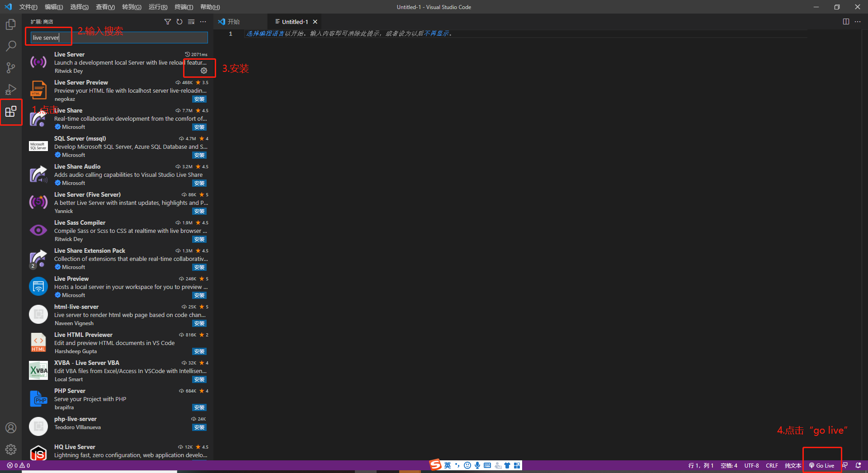Open the Search view in activity bar
Image resolution: width=868 pixels, height=473 pixels.
(x=11, y=46)
